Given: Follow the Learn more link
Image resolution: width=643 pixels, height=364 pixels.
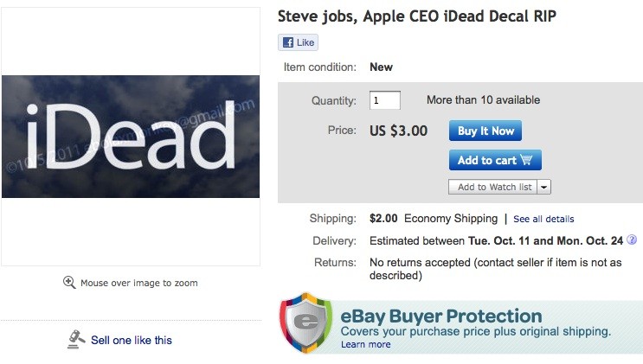Looking at the screenshot, I should coord(365,344).
